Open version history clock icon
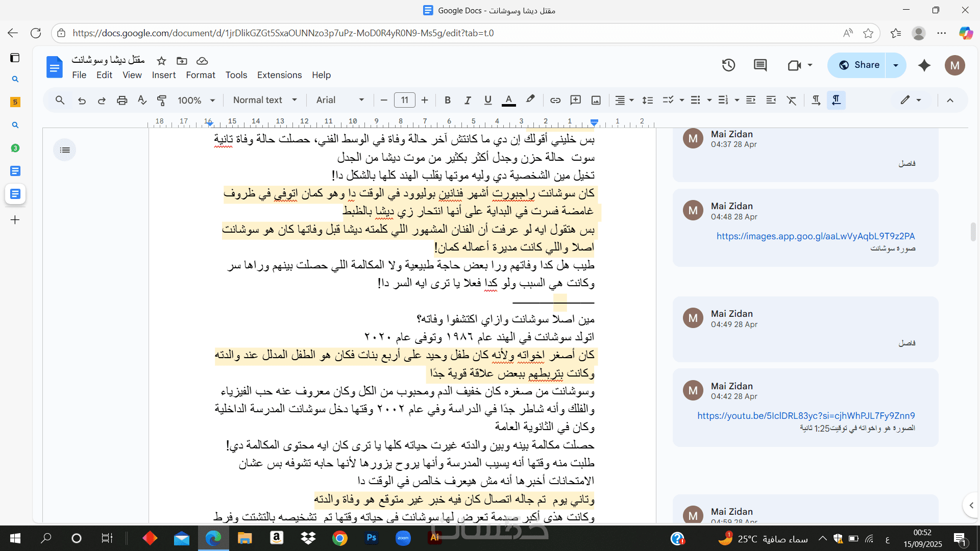This screenshot has height=551, width=980. point(728,65)
